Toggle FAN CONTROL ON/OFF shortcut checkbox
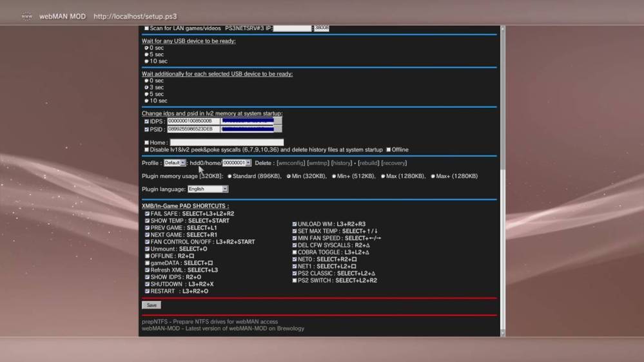 coord(147,242)
